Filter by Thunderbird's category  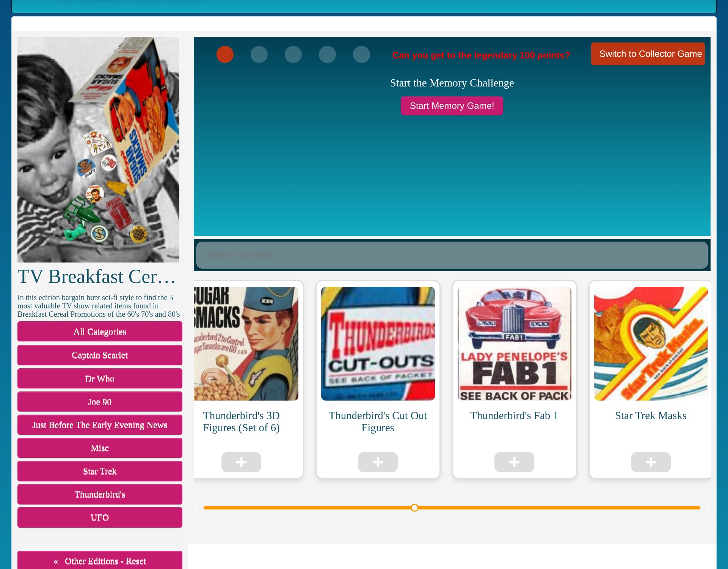[x=100, y=494]
